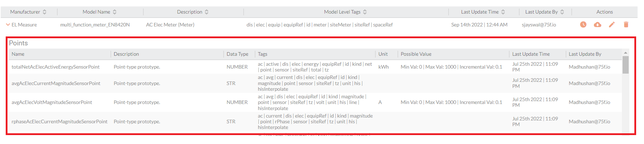Select totalNetAcElecActiveEnergySensorPoint row
Screen dimensions: 644x144
coord(315,67)
